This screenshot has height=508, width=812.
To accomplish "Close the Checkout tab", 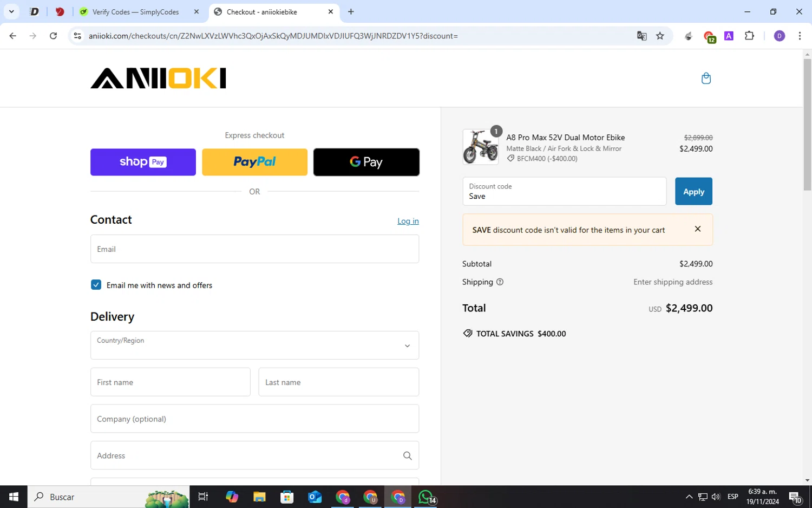I will tap(331, 12).
